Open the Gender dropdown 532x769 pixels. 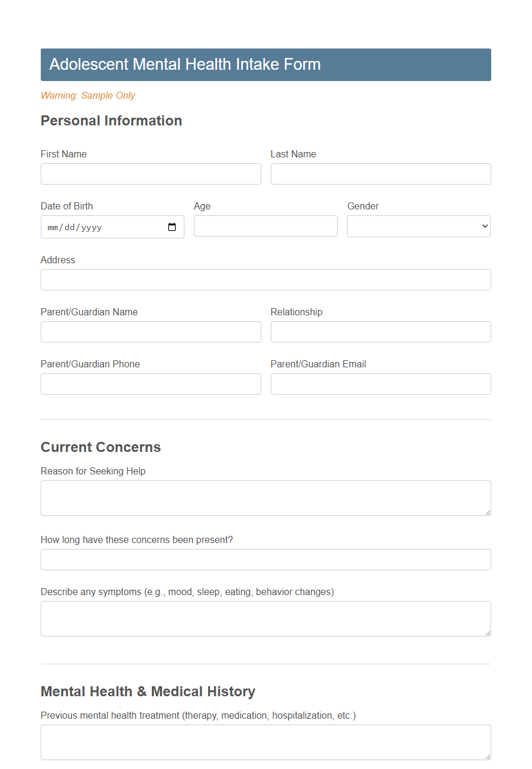pos(418,226)
